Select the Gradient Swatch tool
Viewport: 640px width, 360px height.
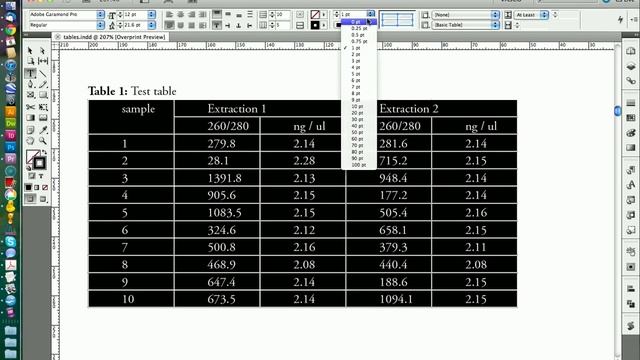coord(30,118)
